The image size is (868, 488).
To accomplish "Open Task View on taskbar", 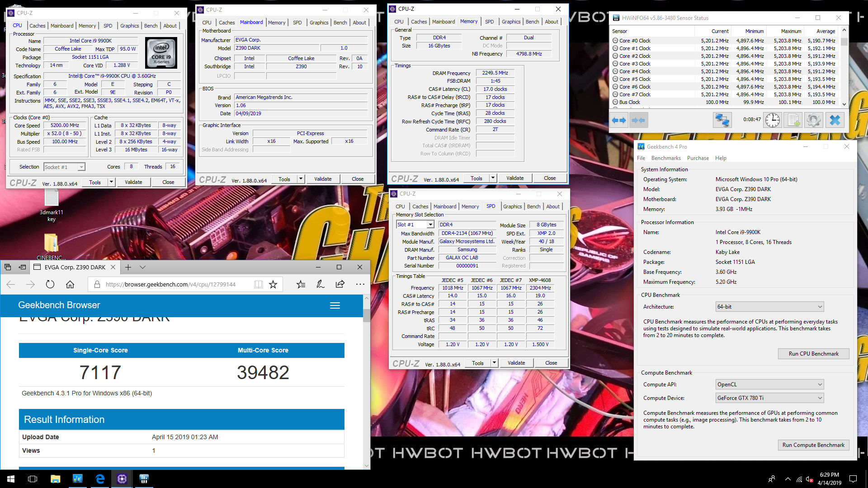I will tap(33, 479).
